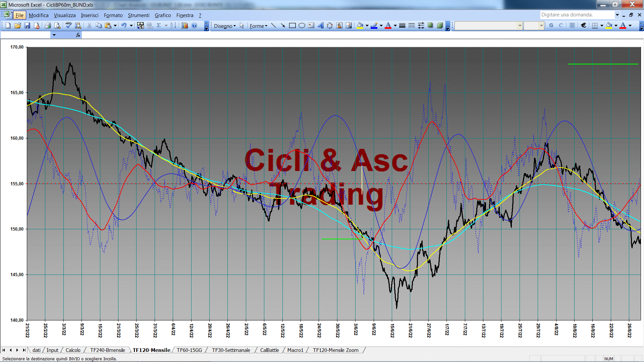
Task: Toggle italic formatting C button
Action: click(x=560, y=25)
